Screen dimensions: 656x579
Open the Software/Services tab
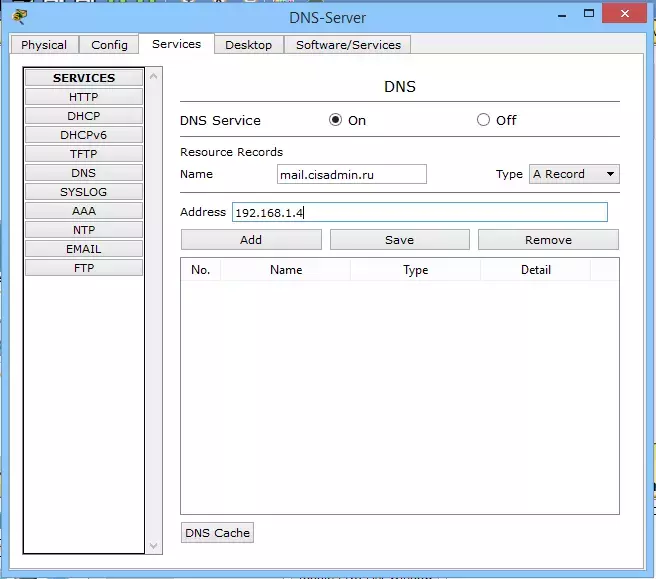click(348, 45)
